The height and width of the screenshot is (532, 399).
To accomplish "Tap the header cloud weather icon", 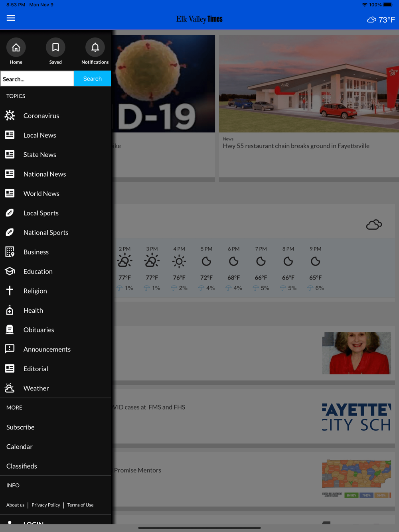I will pyautogui.click(x=371, y=20).
